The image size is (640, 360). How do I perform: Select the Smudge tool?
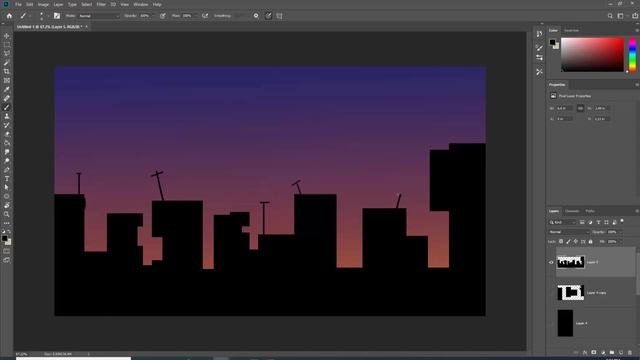click(7, 152)
